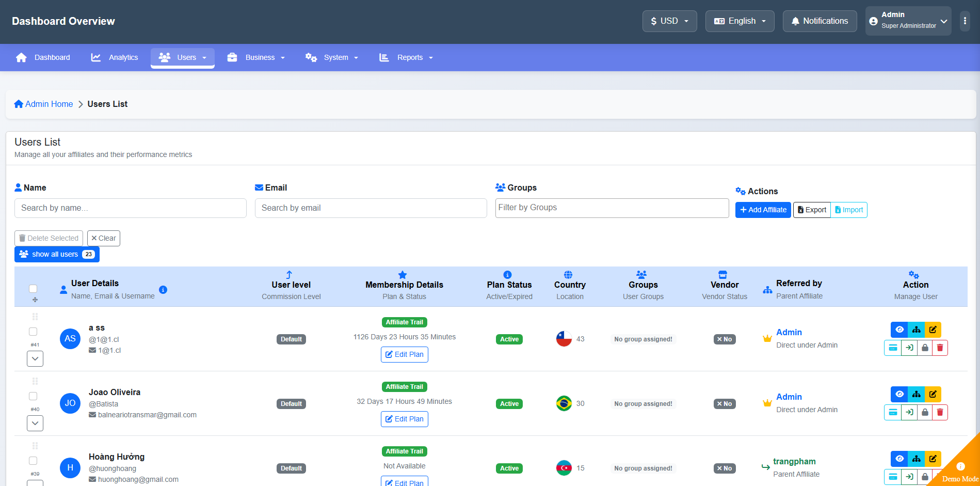
Task: View details for Hoàng Hưởng
Action: [899, 459]
